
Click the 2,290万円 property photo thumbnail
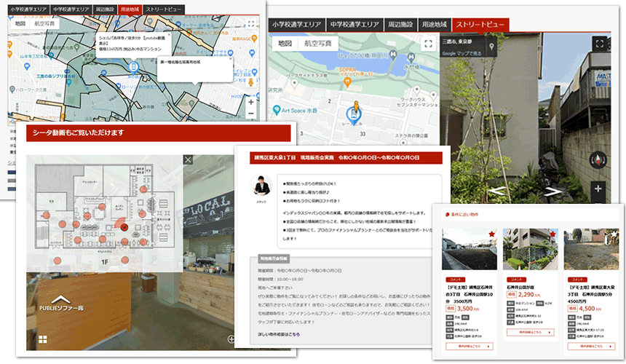coord(530,249)
